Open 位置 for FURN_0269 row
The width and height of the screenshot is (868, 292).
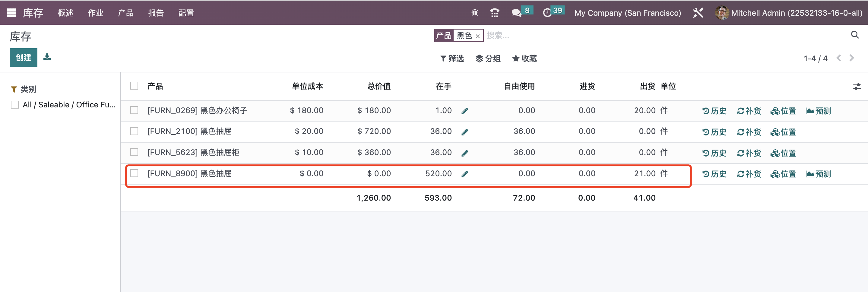(783, 111)
